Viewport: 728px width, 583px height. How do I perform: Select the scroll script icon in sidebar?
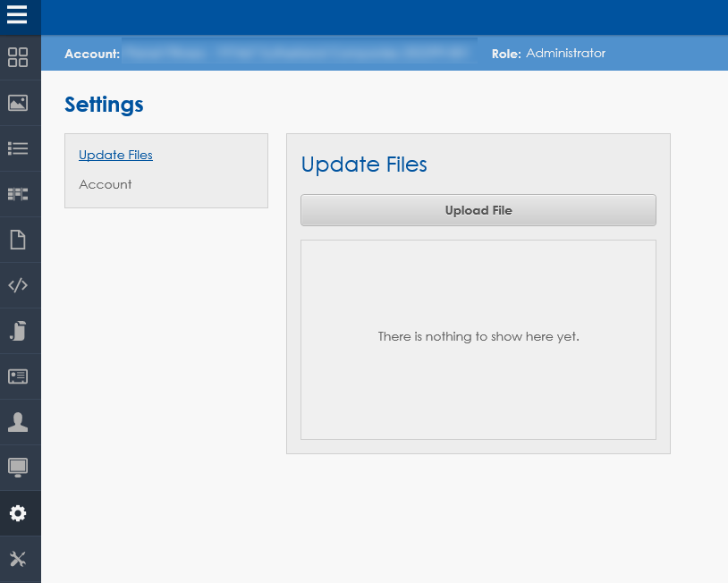[18, 331]
